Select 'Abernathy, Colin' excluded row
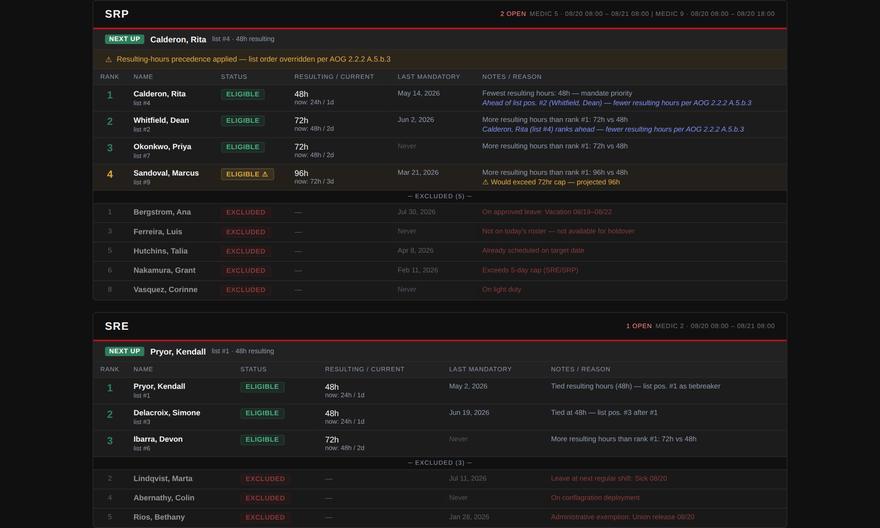The image size is (880, 528). pos(440,498)
